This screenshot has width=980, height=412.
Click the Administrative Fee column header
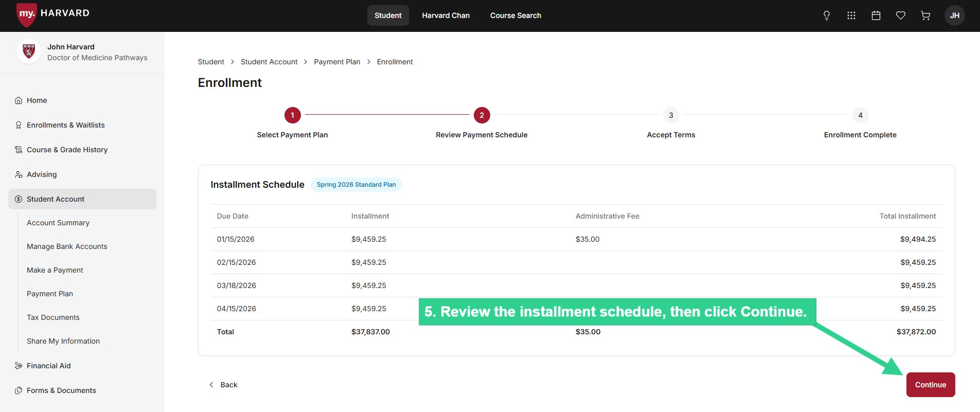click(608, 216)
